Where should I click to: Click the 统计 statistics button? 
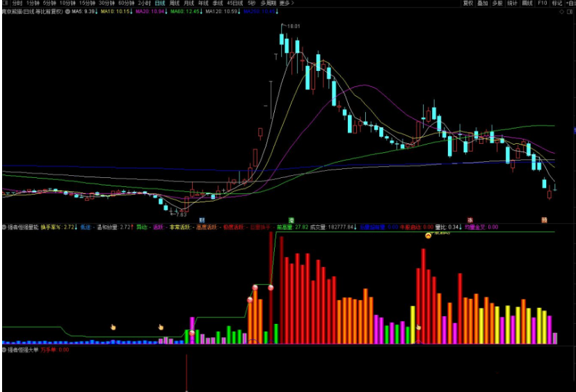(512, 3)
